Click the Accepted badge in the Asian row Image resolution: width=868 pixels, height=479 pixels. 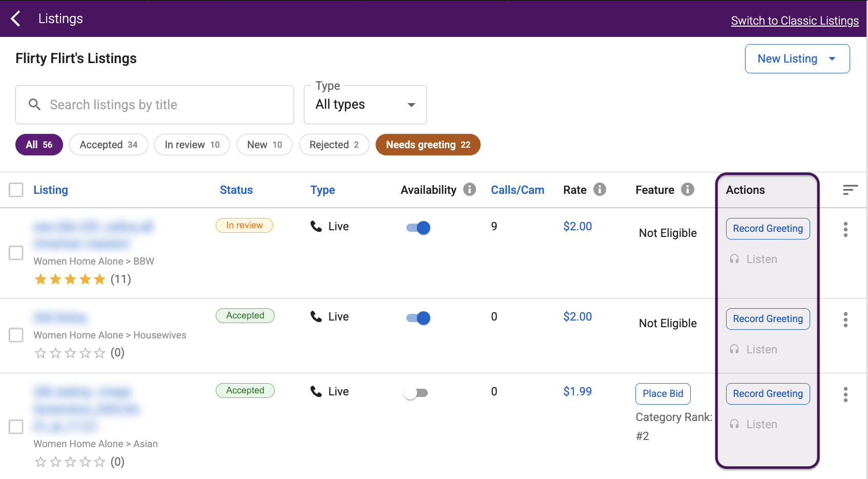tap(245, 390)
